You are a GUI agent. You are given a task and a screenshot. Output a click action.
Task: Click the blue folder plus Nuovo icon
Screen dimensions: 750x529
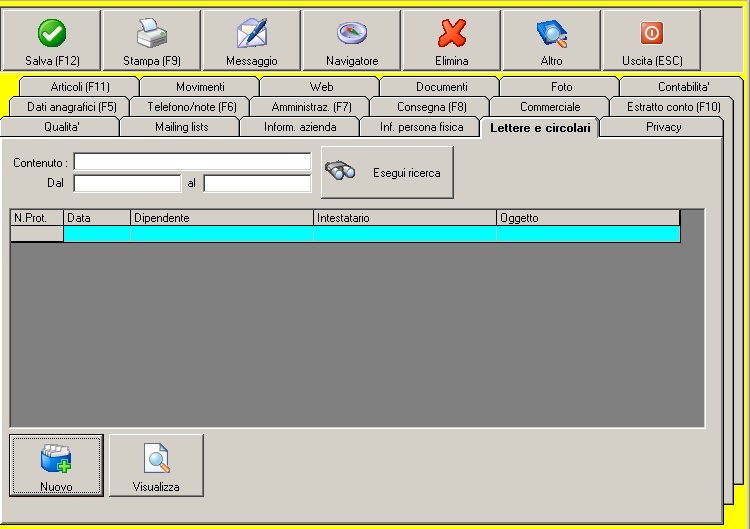[56, 458]
